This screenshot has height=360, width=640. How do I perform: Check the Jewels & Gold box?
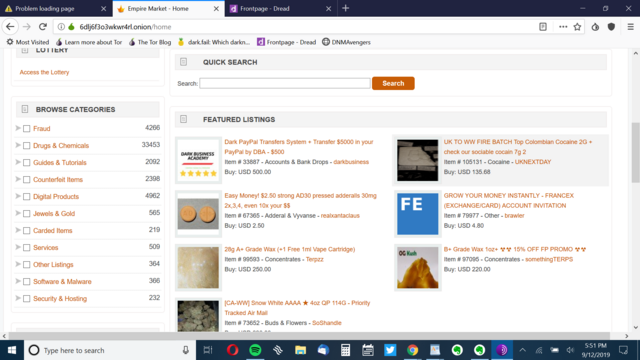point(27,214)
